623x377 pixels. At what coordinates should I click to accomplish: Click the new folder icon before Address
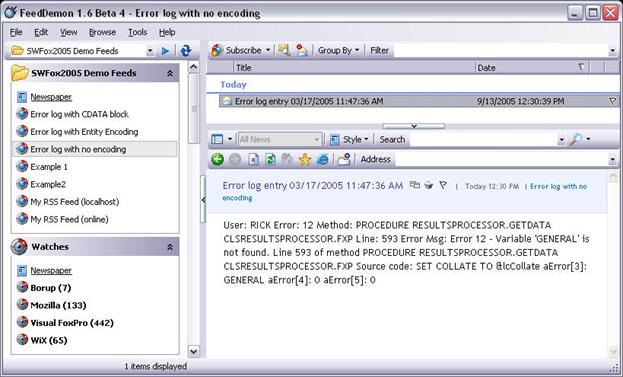(x=344, y=159)
